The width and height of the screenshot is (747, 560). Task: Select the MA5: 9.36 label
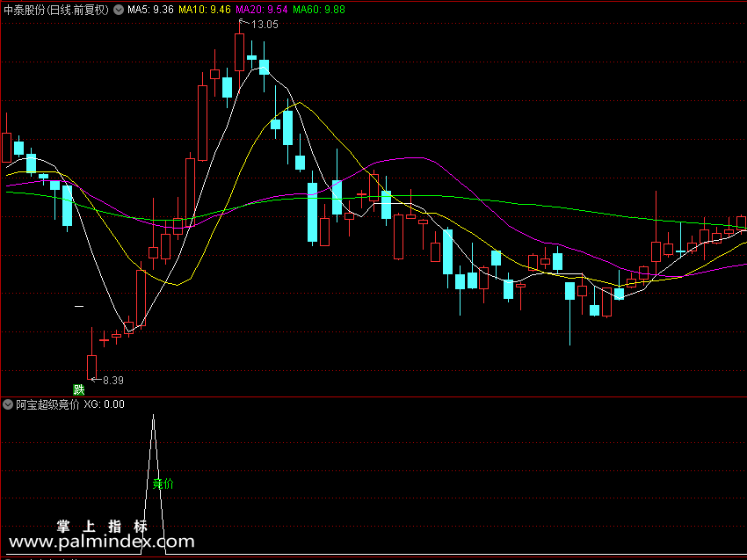click(x=150, y=10)
